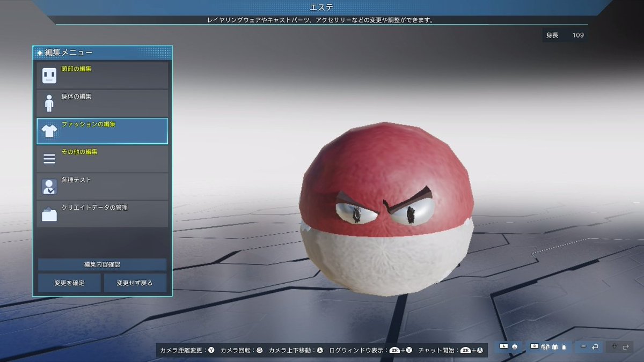Viewport: 644px width, 362px height.
Task: Click the stick icon for カメラ上下移動
Action: click(x=320, y=350)
